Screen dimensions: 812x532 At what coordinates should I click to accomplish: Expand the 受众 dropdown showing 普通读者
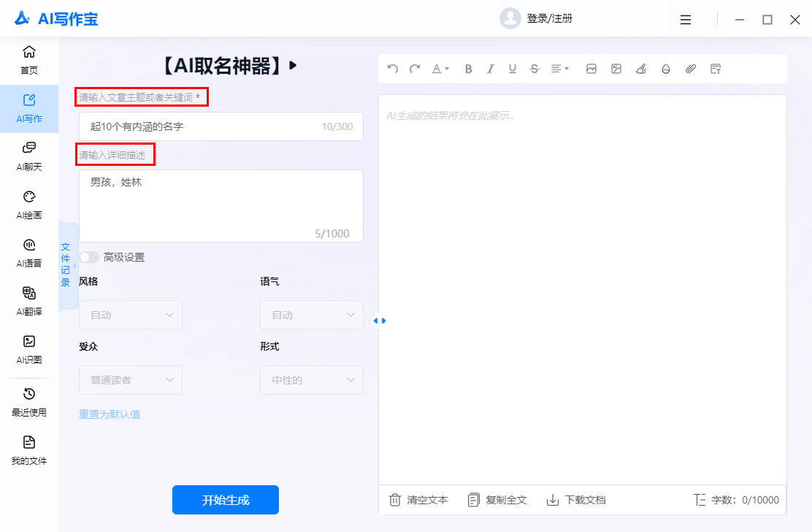click(x=131, y=380)
